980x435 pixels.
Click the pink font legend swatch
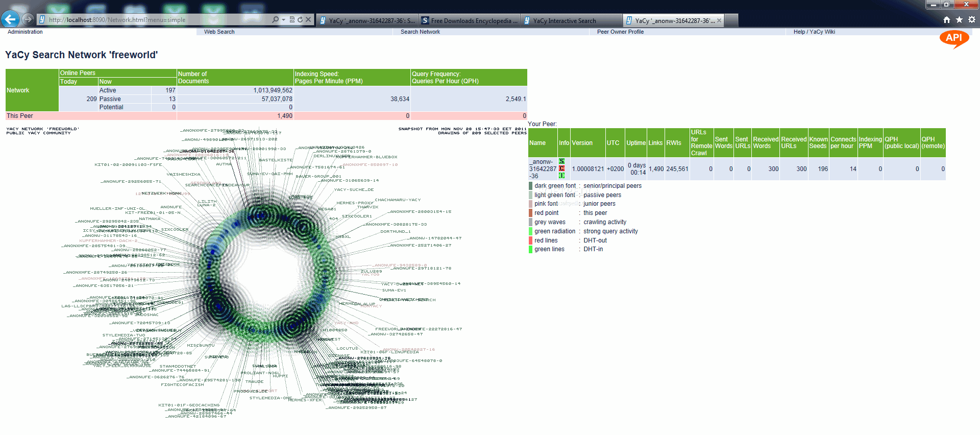(531, 204)
